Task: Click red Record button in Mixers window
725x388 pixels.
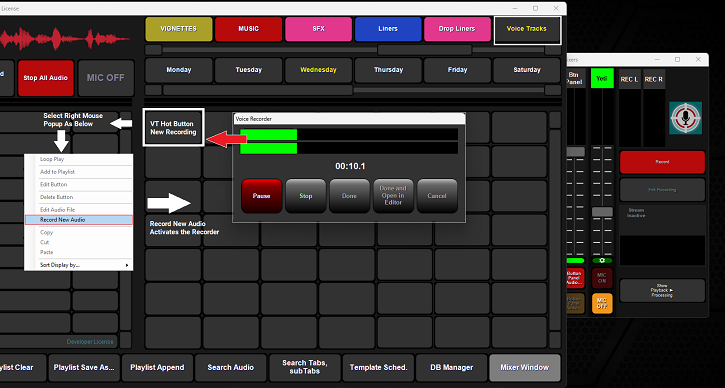Action: 662,162
